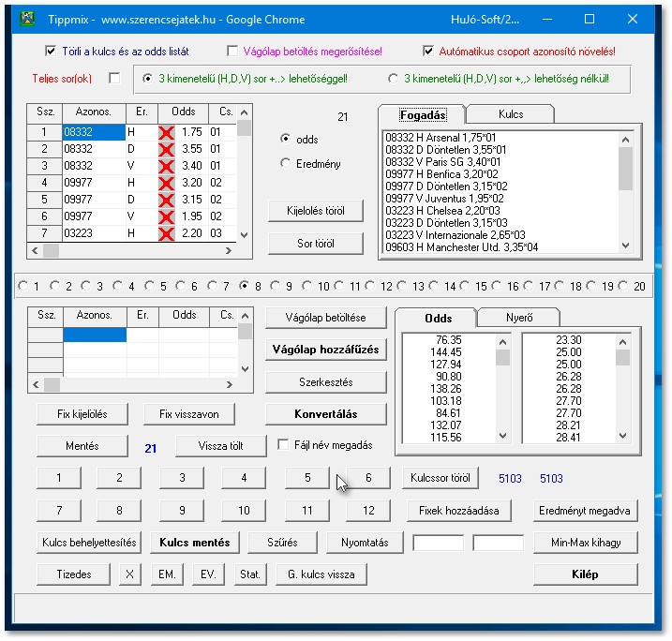672x641 pixels.
Task: Select the 'Eredmény' radio button
Action: coord(285,163)
